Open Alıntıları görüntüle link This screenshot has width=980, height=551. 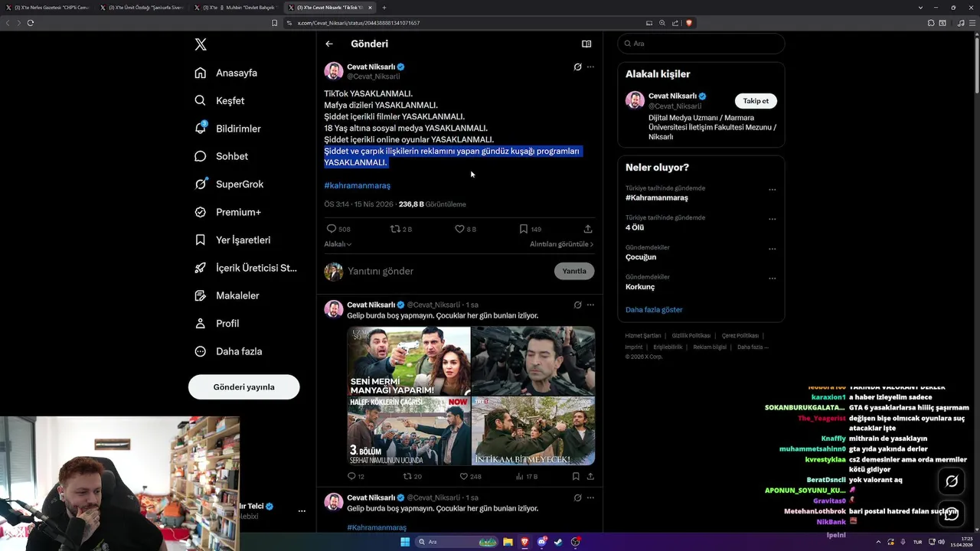point(561,244)
